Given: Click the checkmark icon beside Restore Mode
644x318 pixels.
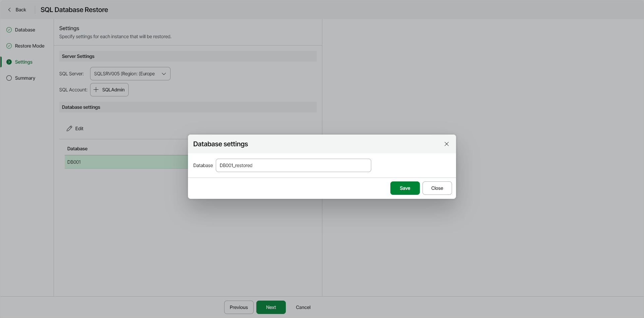Looking at the screenshot, I should pyautogui.click(x=9, y=46).
